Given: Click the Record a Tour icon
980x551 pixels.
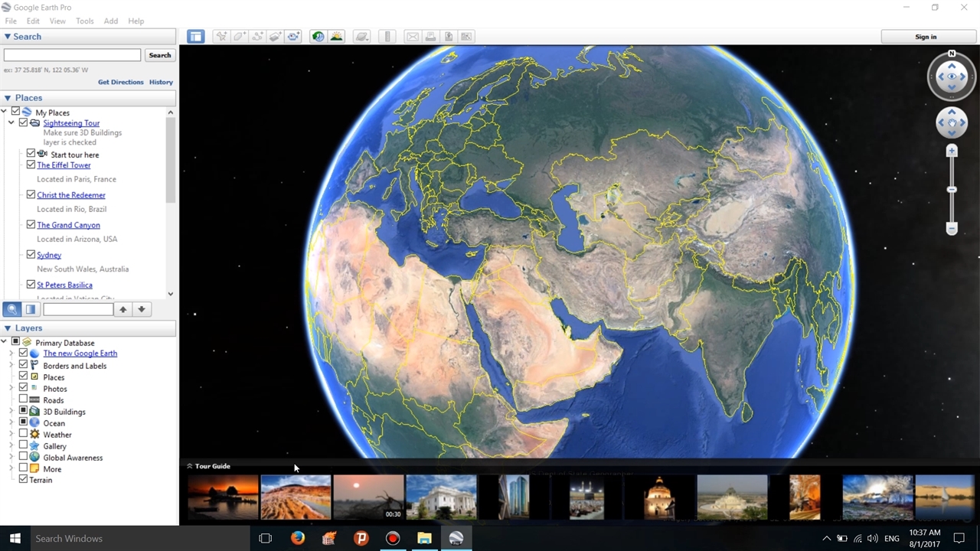Looking at the screenshot, I should point(294,37).
